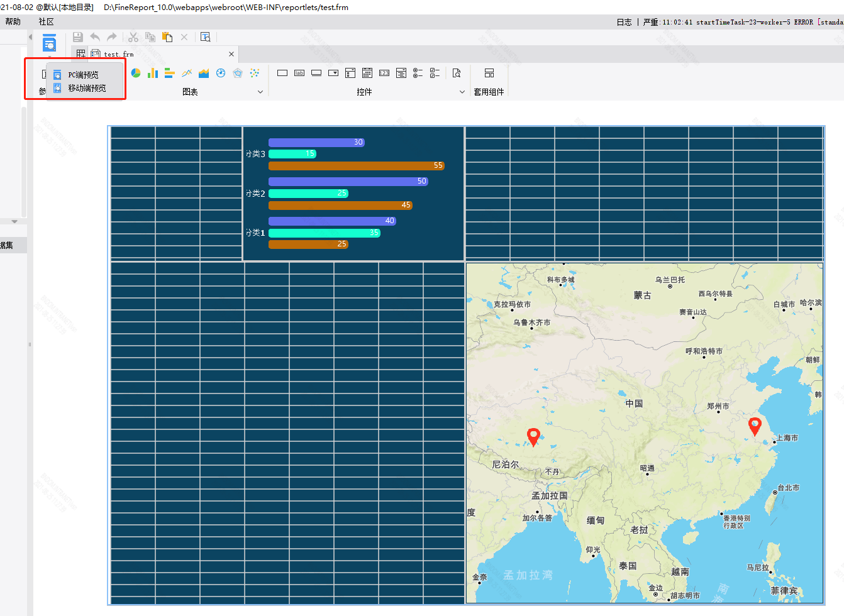Add a number field widget
The image size is (844, 616).
(384, 73)
